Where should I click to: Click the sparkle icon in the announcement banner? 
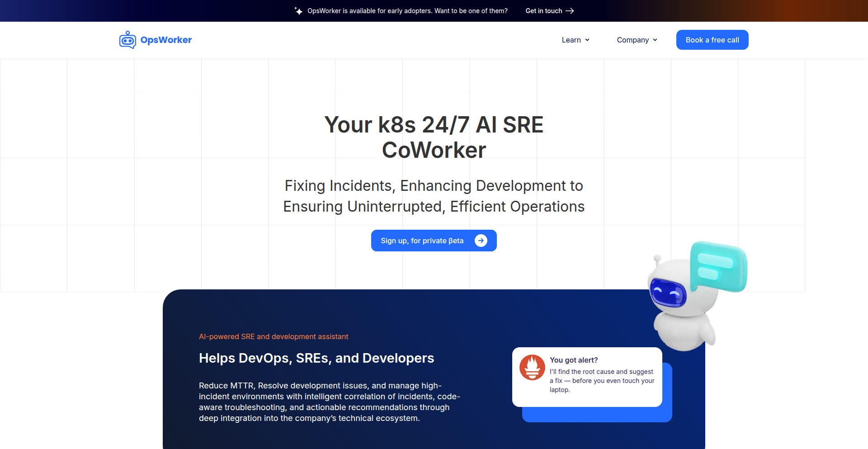coord(298,11)
